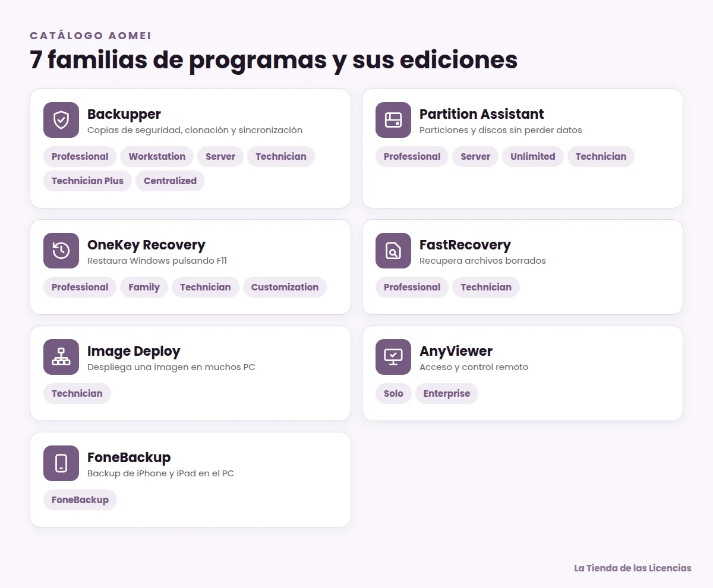Select Partition Assistant Server tag

click(475, 157)
